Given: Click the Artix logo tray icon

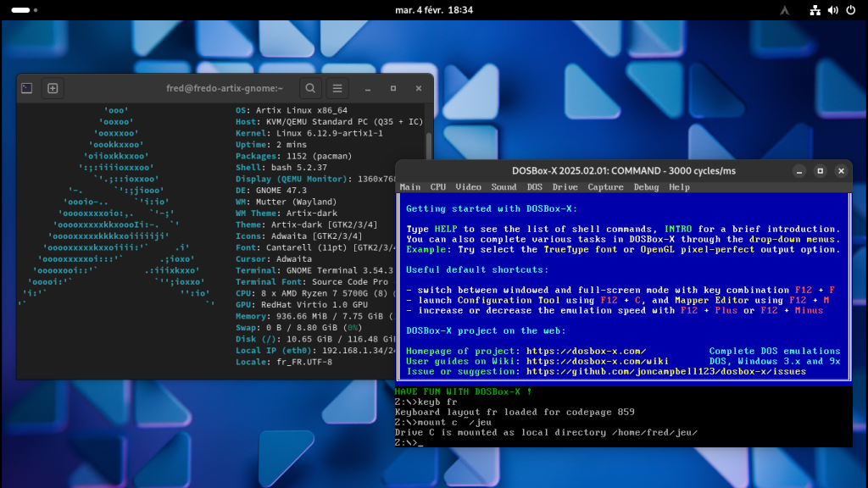Looking at the screenshot, I should click(785, 10).
